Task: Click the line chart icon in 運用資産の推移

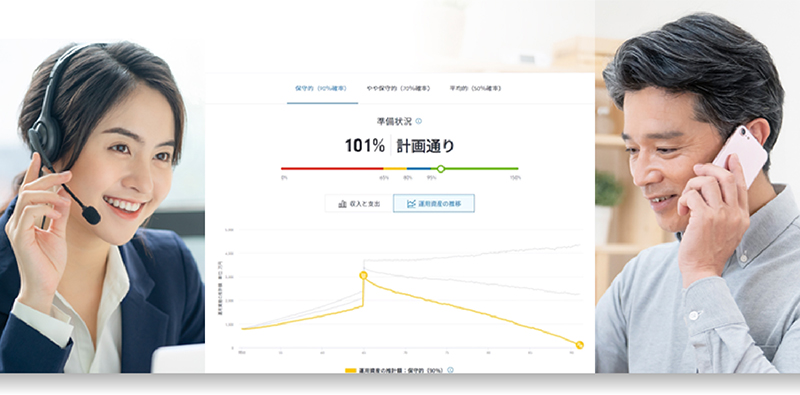Action: (411, 204)
